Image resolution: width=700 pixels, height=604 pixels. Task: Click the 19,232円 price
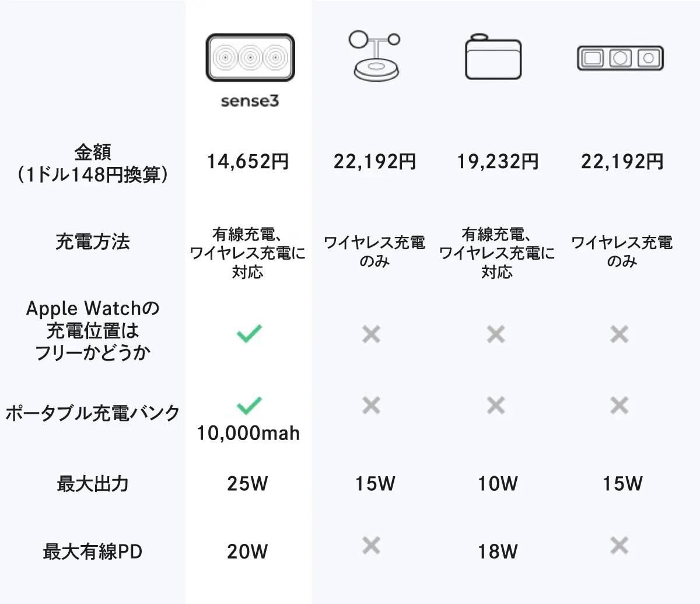point(498,162)
